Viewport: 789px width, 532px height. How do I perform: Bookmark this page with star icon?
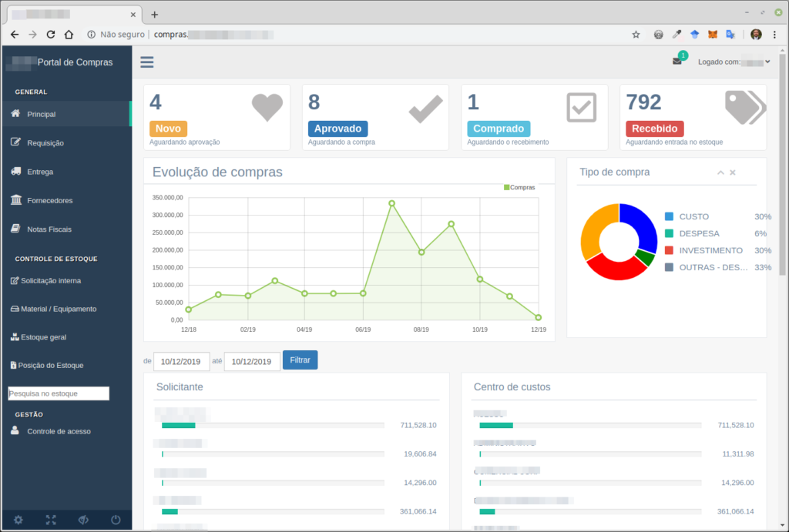pos(636,35)
